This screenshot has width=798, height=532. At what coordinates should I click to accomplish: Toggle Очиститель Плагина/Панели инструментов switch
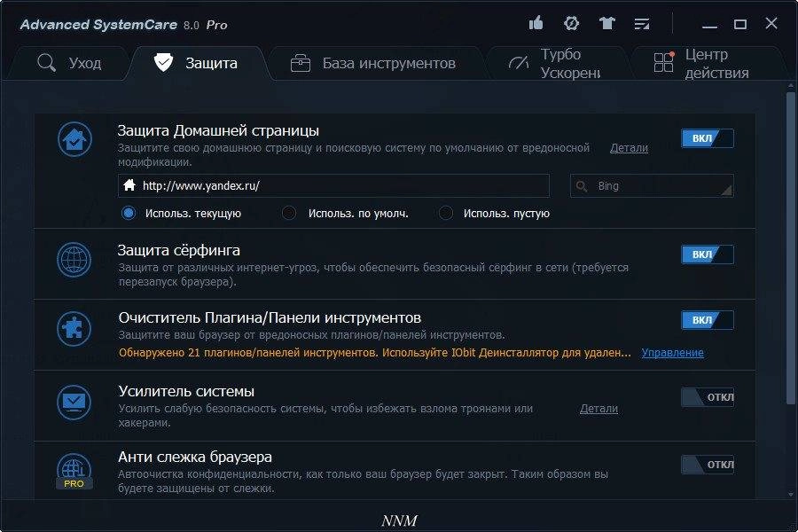click(708, 320)
